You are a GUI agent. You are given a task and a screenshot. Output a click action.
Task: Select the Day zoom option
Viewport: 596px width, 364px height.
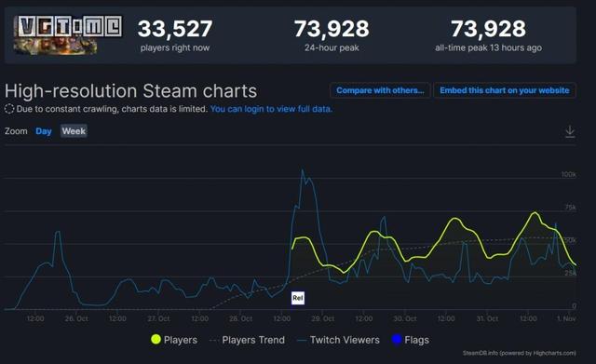[44, 131]
